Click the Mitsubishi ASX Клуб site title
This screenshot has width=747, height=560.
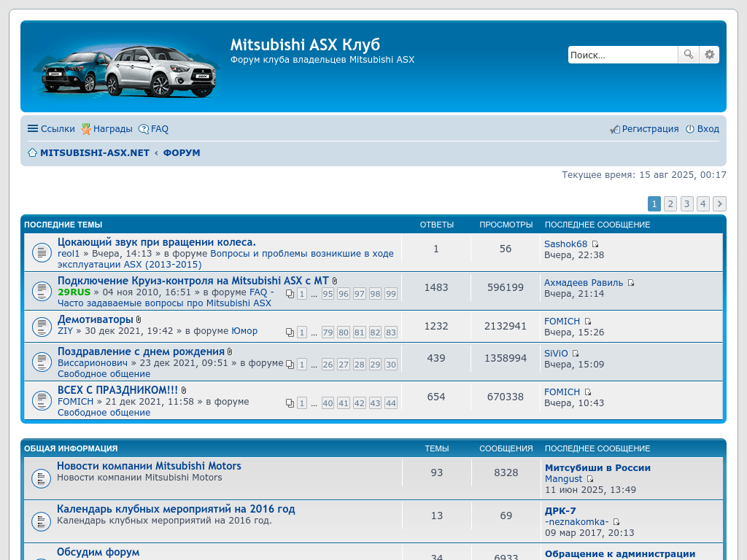click(306, 44)
